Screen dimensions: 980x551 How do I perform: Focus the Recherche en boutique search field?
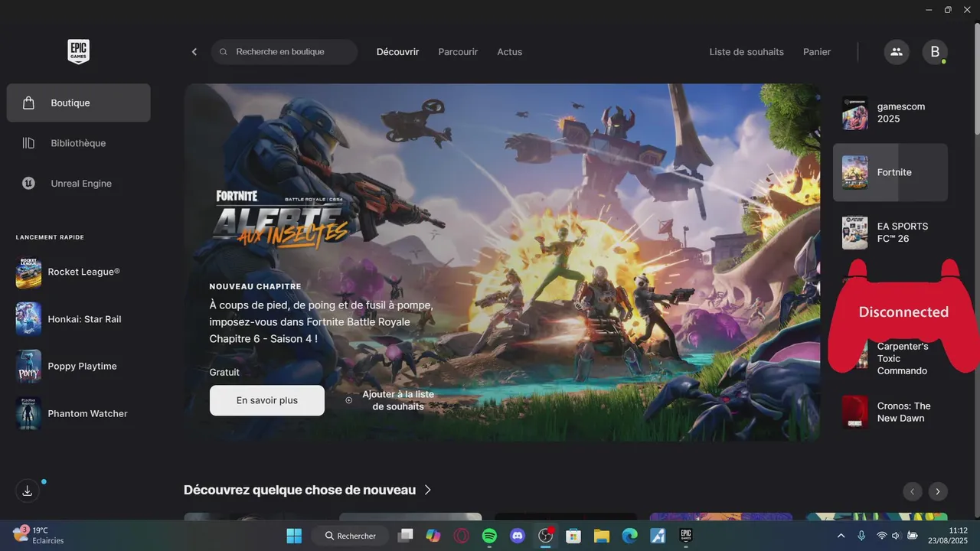(284, 52)
